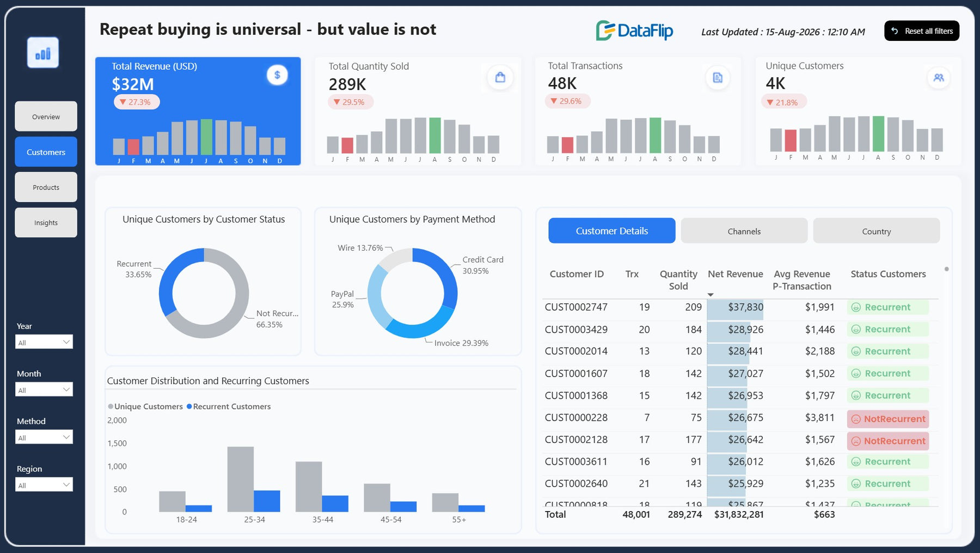Select the NotRecurrent status for CUST0000228
The height and width of the screenshot is (553, 980).
(888, 419)
